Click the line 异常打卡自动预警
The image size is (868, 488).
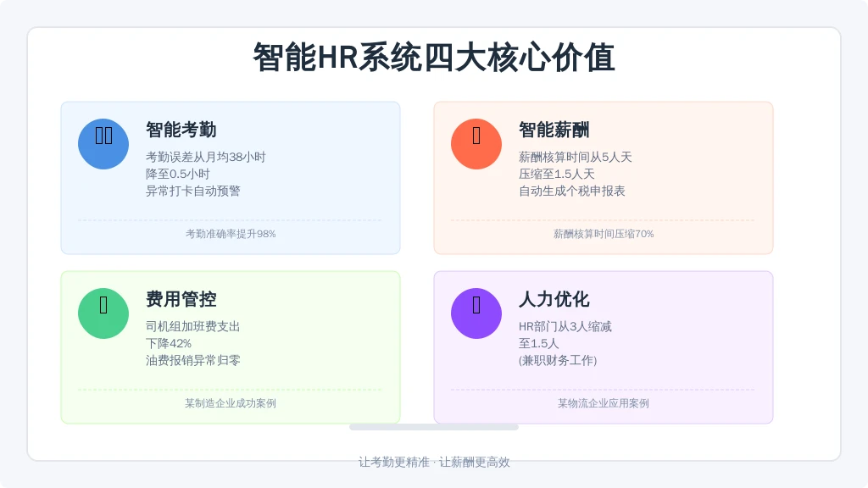pyautogui.click(x=193, y=191)
